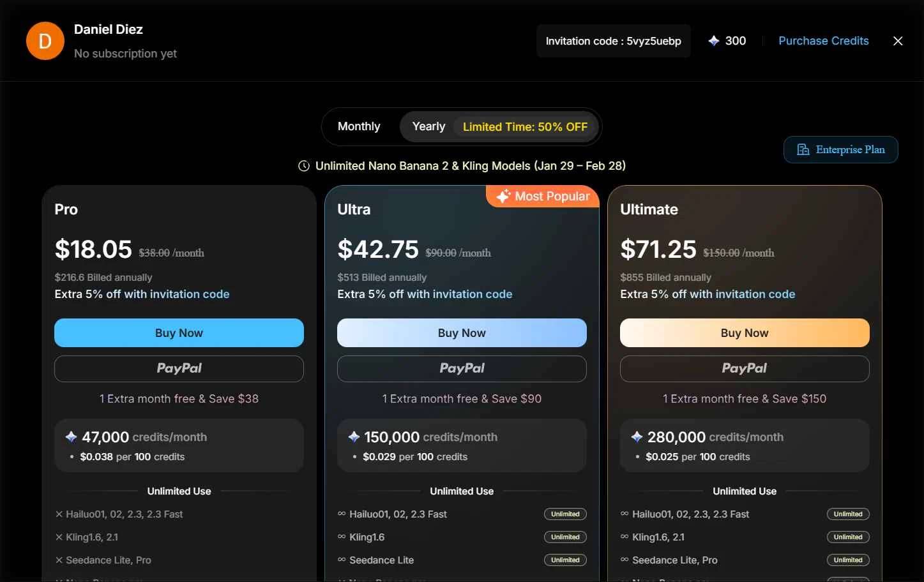Click the "No subscription yet" status text
Viewport: 924px width, 582px height.
(125, 54)
